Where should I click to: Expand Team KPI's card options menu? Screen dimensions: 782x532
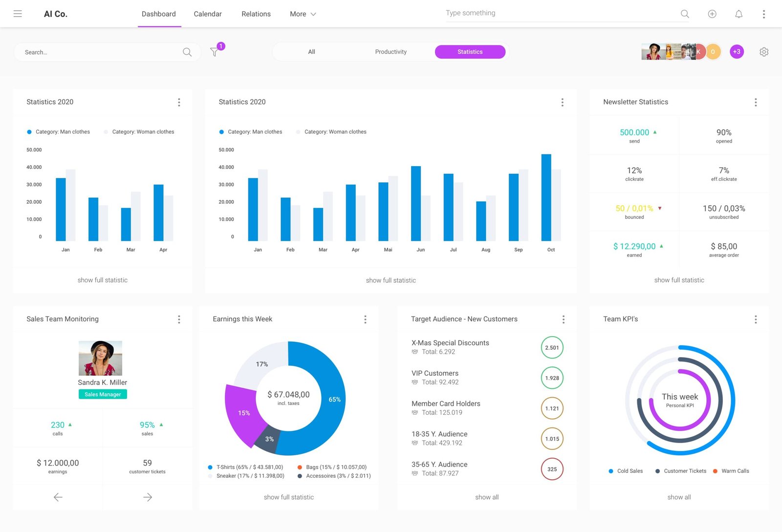(756, 319)
